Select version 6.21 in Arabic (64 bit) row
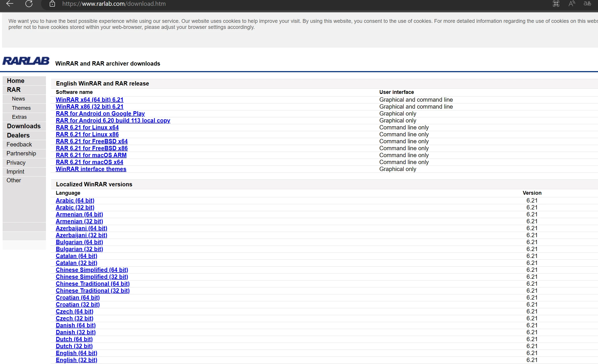Screen dimensions: 598x364 pos(532,200)
